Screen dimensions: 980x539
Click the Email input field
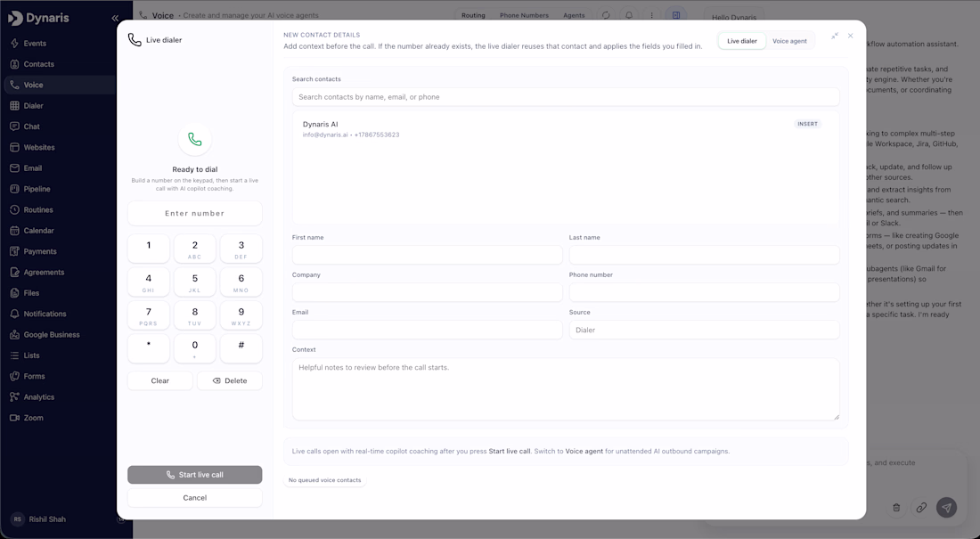tap(428, 330)
